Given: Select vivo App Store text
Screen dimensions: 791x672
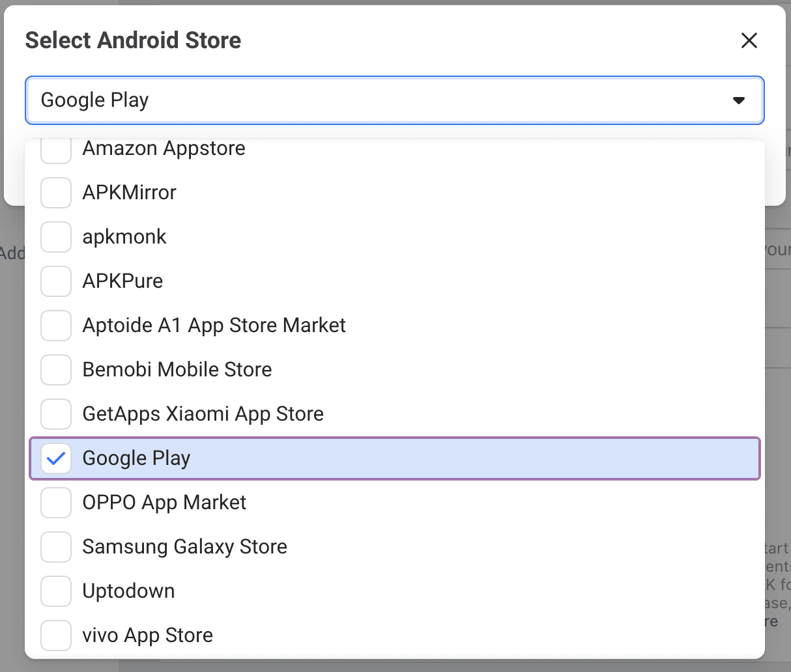Looking at the screenshot, I should click(147, 636).
